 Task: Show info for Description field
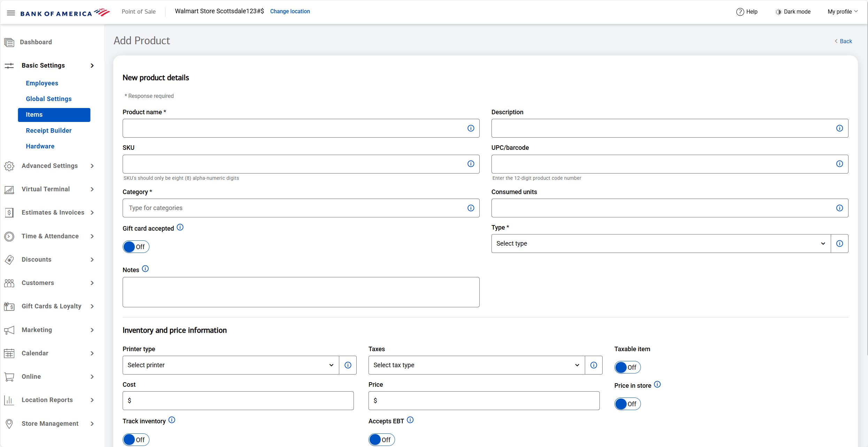point(840,128)
